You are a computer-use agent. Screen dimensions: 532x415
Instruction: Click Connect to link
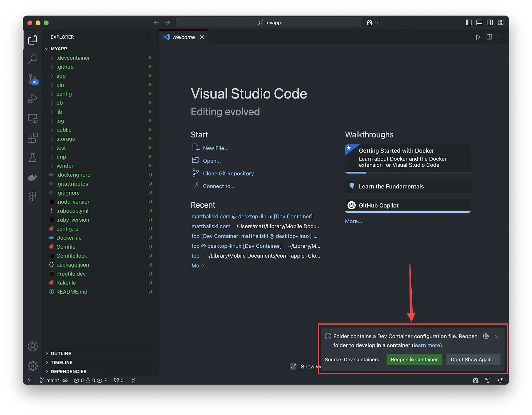click(219, 186)
